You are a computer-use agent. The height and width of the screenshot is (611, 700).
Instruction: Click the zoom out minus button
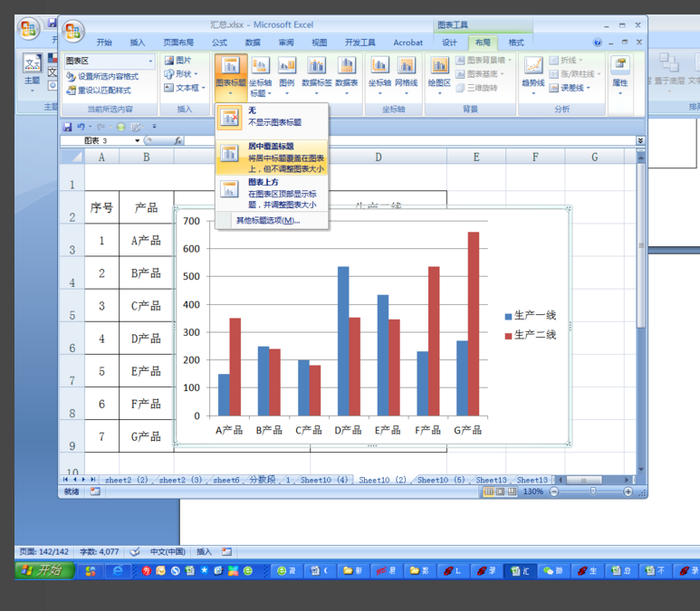[x=554, y=492]
